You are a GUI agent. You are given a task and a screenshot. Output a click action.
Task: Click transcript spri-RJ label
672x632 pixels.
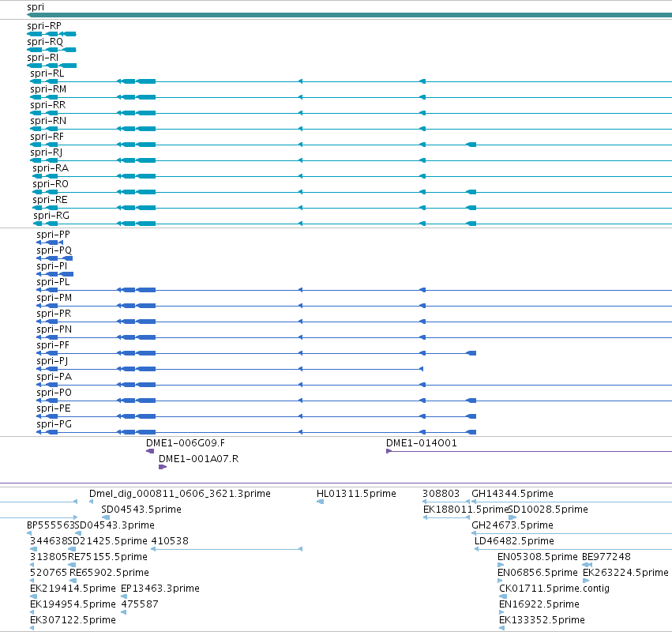coord(47,152)
